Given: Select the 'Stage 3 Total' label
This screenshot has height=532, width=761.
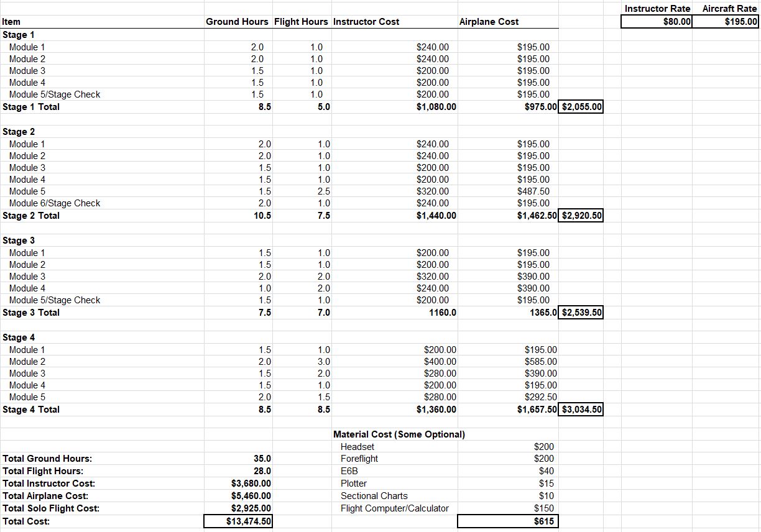Looking at the screenshot, I should pyautogui.click(x=31, y=313).
